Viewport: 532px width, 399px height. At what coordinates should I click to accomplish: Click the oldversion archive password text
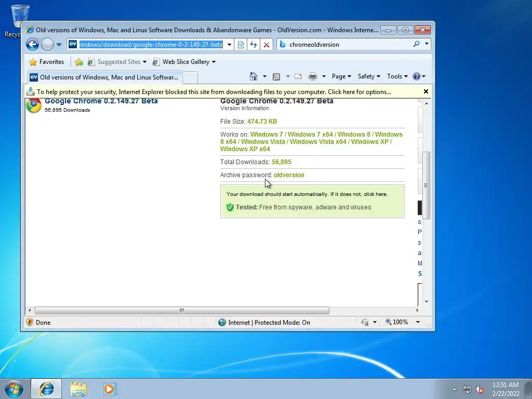[289, 175]
